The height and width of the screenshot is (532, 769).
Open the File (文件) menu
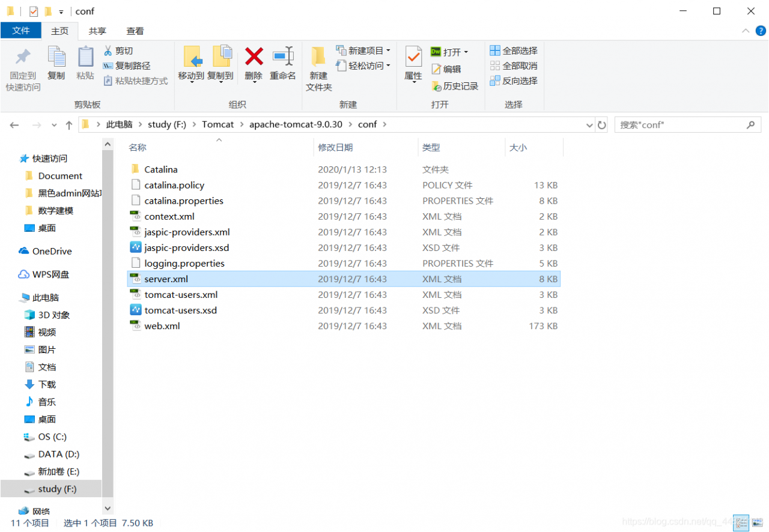point(21,31)
